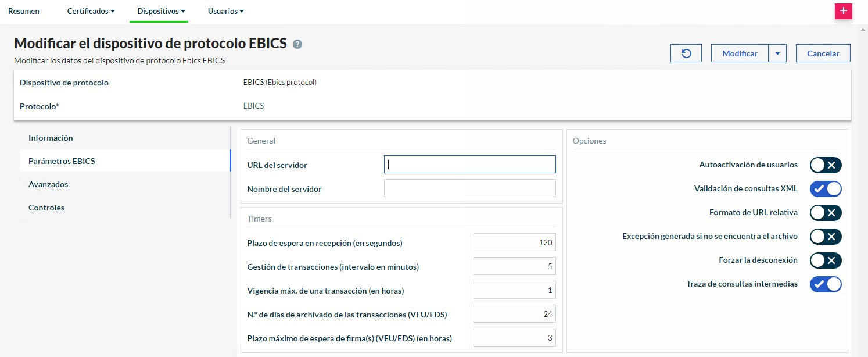
Task: Go to the Resumen page
Action: [x=24, y=11]
